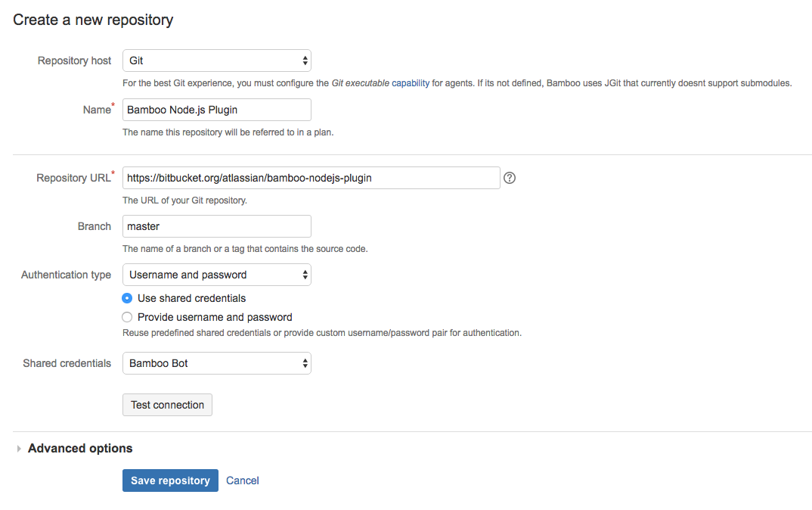Click the 'Shared credentials' label
The width and height of the screenshot is (812, 510).
(x=67, y=363)
